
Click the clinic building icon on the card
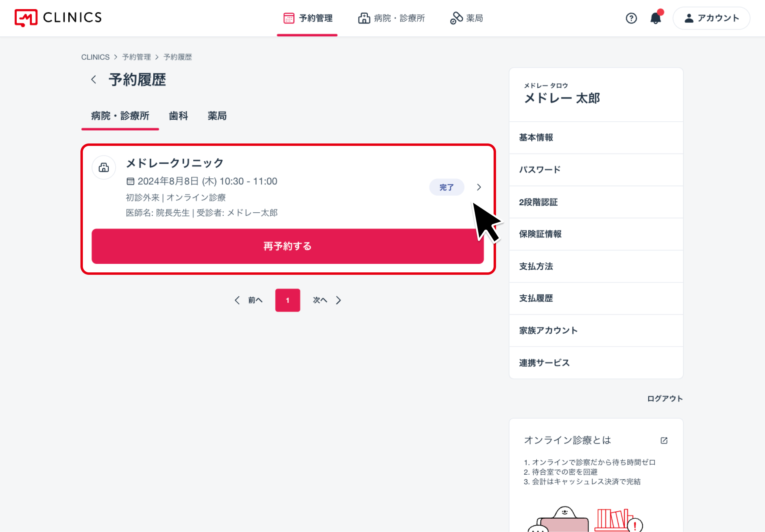click(x=104, y=167)
